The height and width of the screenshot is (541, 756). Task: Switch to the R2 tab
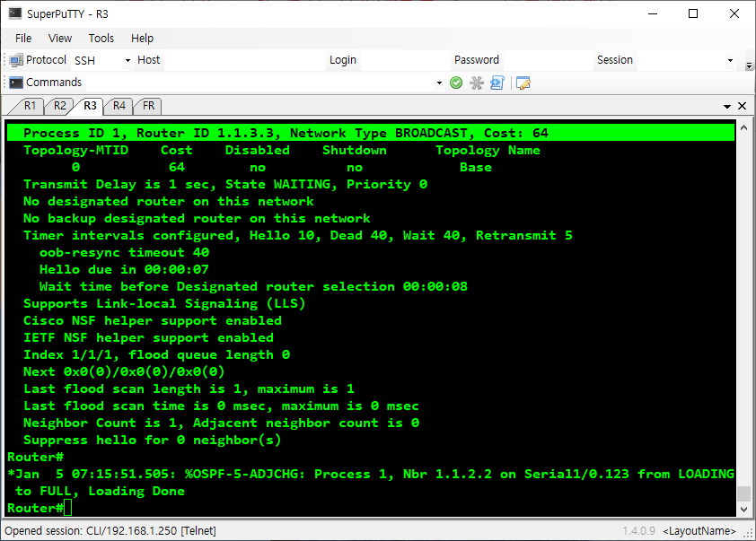(x=59, y=106)
